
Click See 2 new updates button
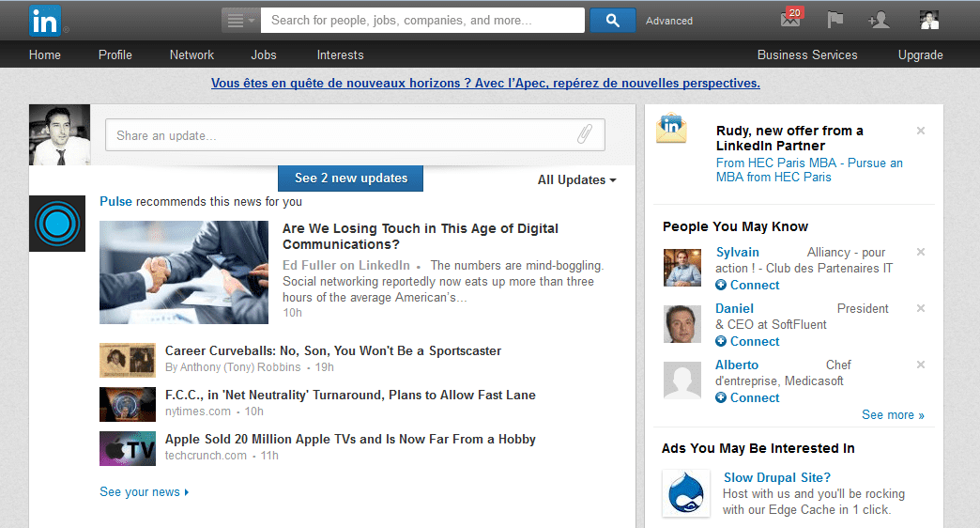coord(351,179)
